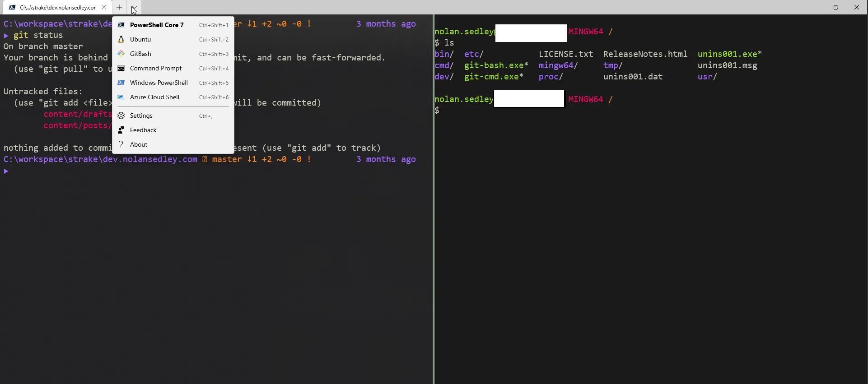Screen dimensions: 868x384
Task: Click the Settings gear icon
Action: pos(121,116)
